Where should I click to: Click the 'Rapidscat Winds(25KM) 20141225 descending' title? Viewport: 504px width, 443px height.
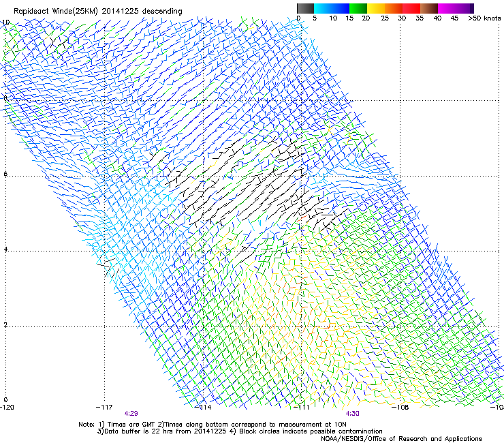[97, 12]
